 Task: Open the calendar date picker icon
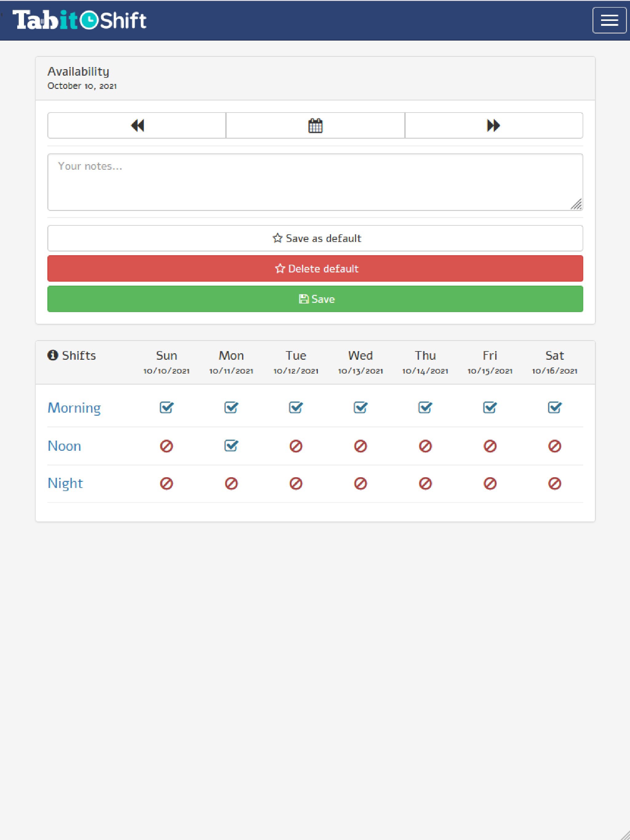click(x=315, y=125)
